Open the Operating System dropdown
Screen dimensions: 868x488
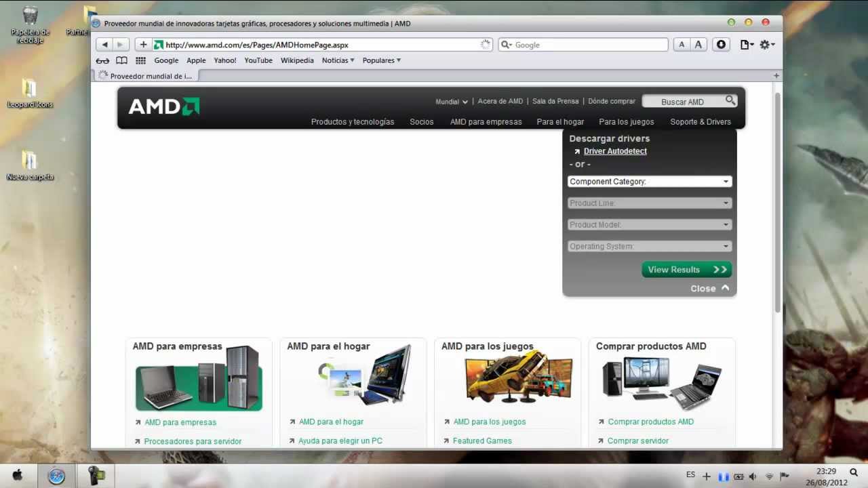(650, 247)
